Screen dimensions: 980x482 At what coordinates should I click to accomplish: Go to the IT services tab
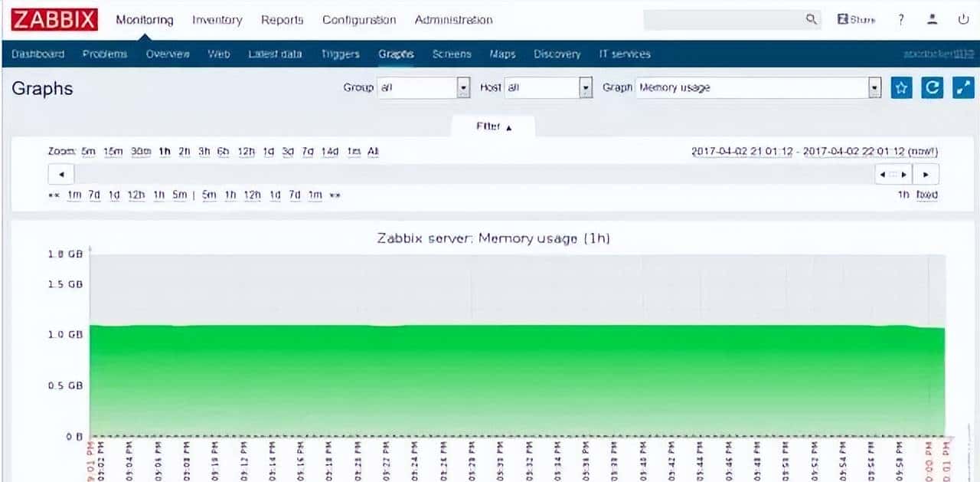coord(625,54)
